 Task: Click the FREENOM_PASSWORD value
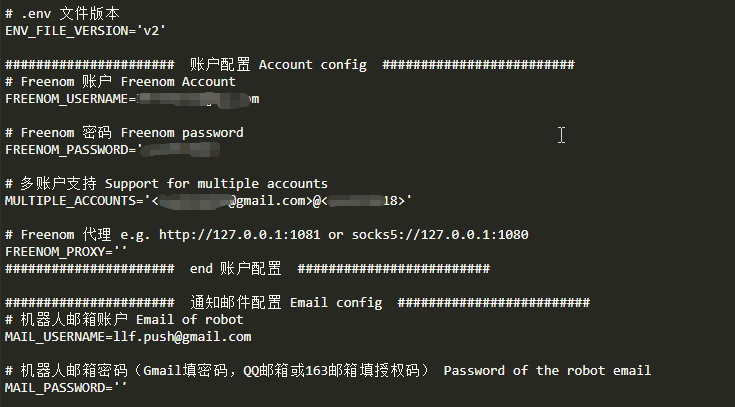coord(179,150)
